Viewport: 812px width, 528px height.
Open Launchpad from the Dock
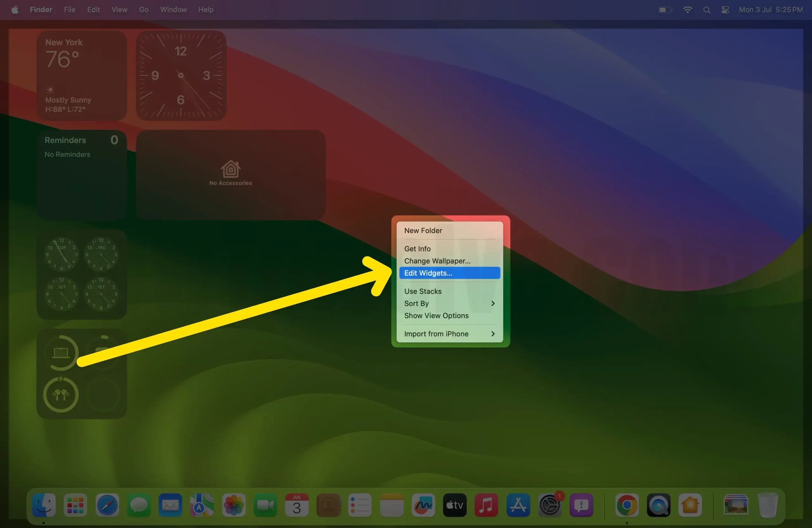click(x=75, y=505)
